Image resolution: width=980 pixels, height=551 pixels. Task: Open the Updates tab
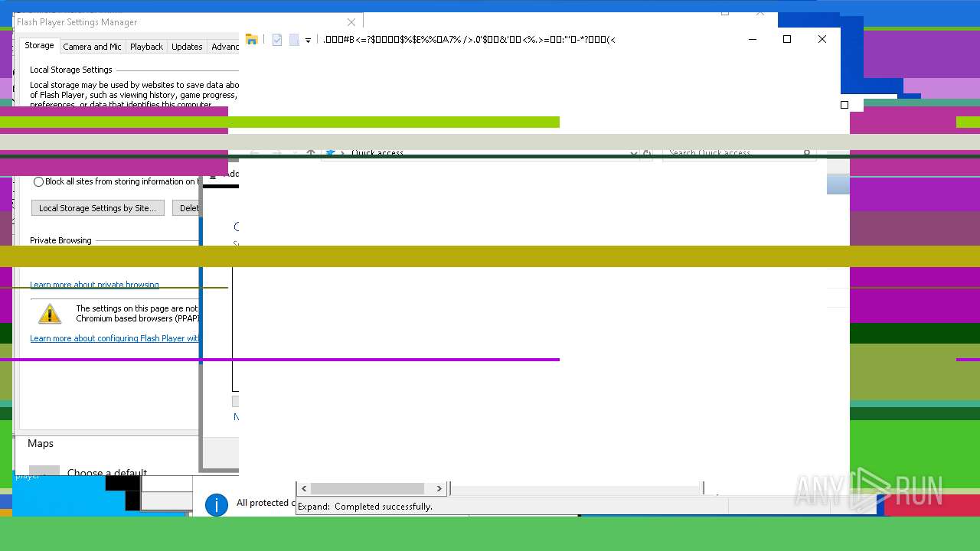point(187,47)
